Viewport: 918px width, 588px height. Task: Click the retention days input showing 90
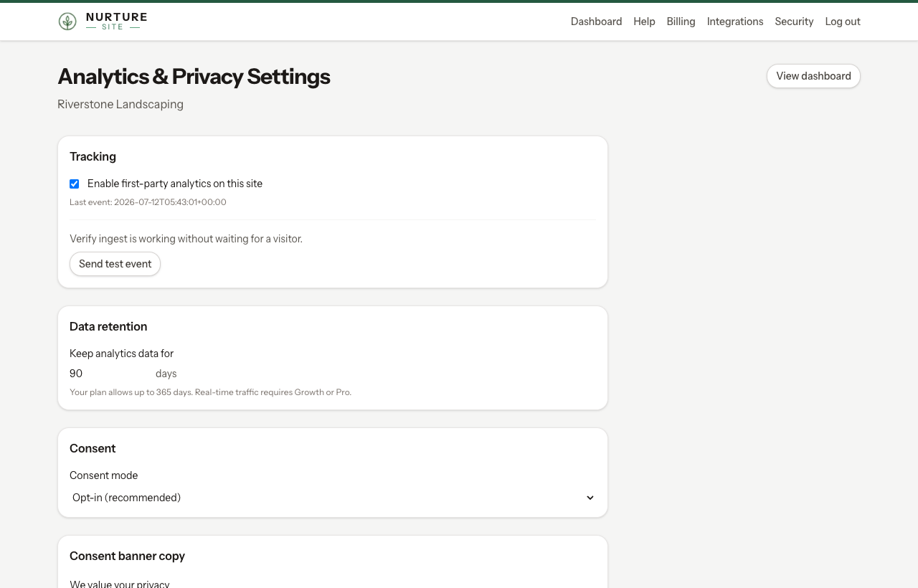point(110,374)
